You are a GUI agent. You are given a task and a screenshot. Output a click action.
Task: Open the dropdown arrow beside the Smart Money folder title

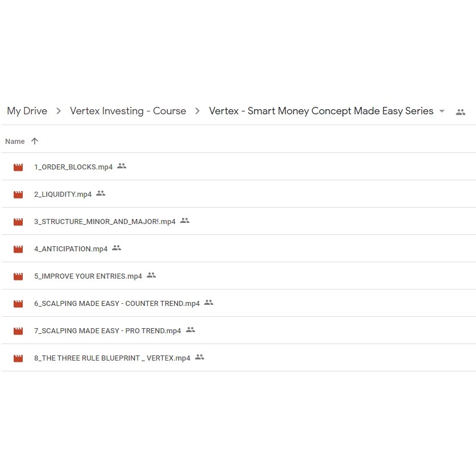click(442, 111)
